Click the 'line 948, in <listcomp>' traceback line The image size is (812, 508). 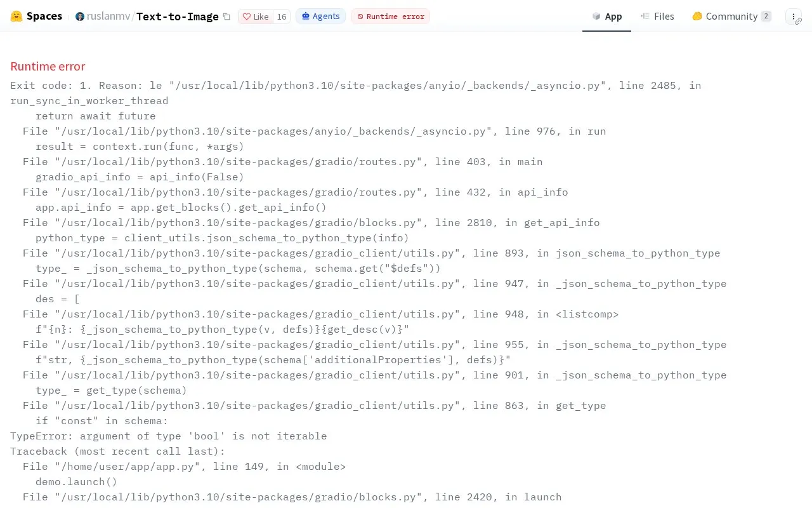321,314
